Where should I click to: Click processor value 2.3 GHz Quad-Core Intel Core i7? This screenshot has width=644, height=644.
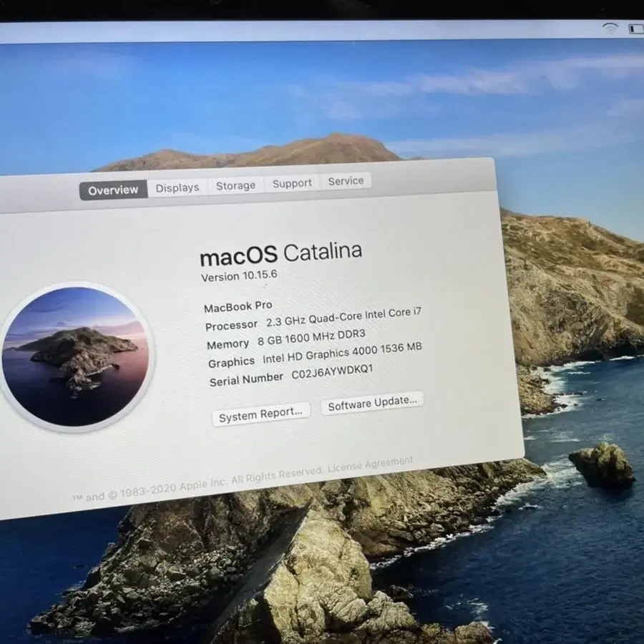coord(343,317)
